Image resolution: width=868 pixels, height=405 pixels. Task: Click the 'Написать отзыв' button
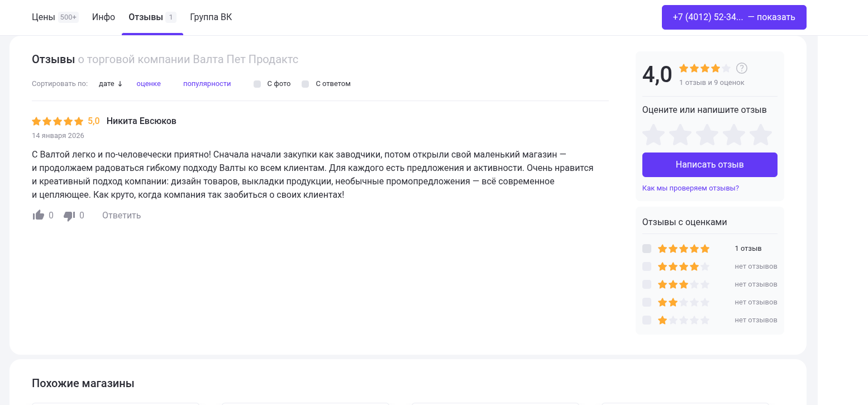710,165
